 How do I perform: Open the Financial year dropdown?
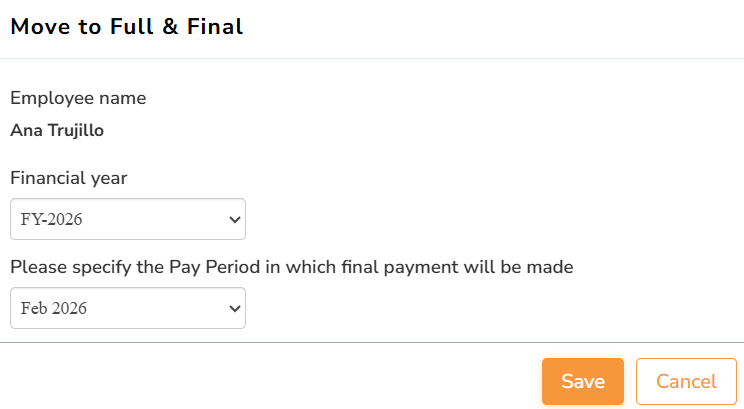tap(127, 219)
